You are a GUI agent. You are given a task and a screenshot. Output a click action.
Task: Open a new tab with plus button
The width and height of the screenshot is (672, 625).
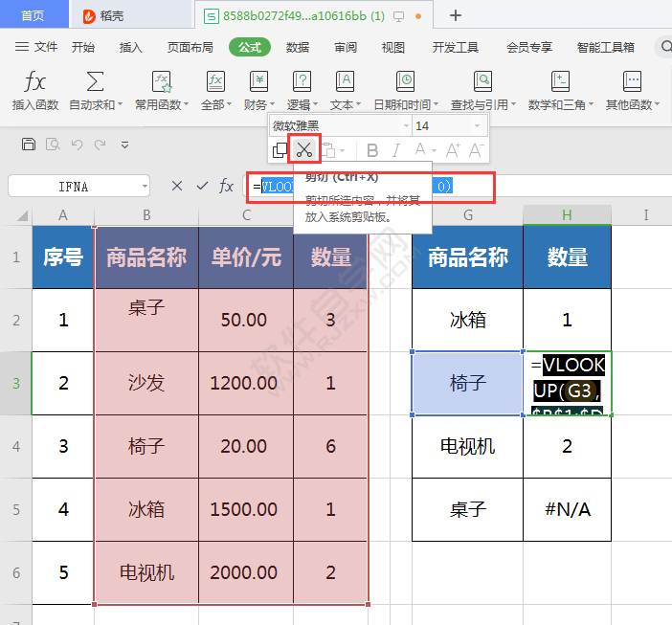tap(456, 15)
